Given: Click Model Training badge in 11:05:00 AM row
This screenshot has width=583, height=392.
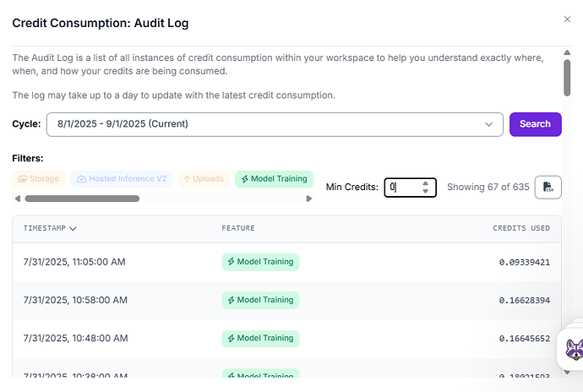Looking at the screenshot, I should point(260,262).
